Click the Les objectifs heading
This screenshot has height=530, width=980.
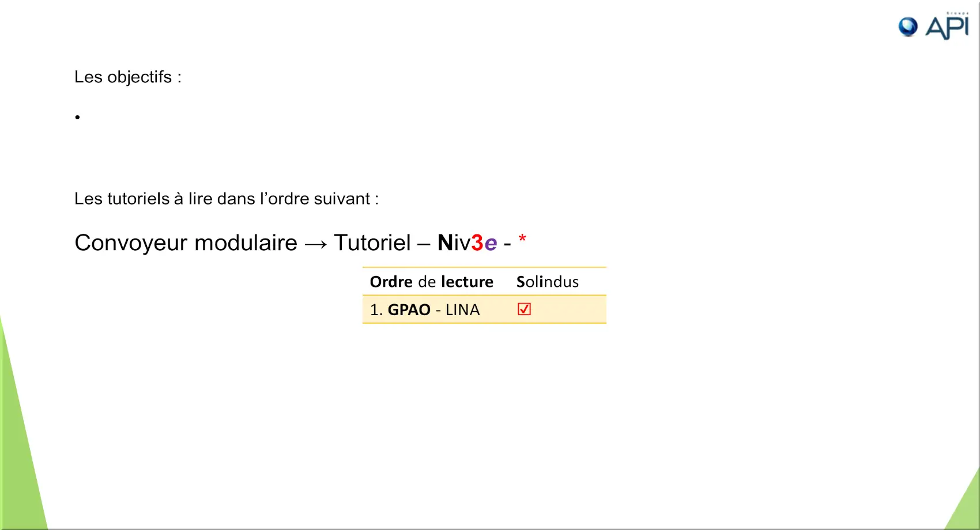(x=128, y=77)
